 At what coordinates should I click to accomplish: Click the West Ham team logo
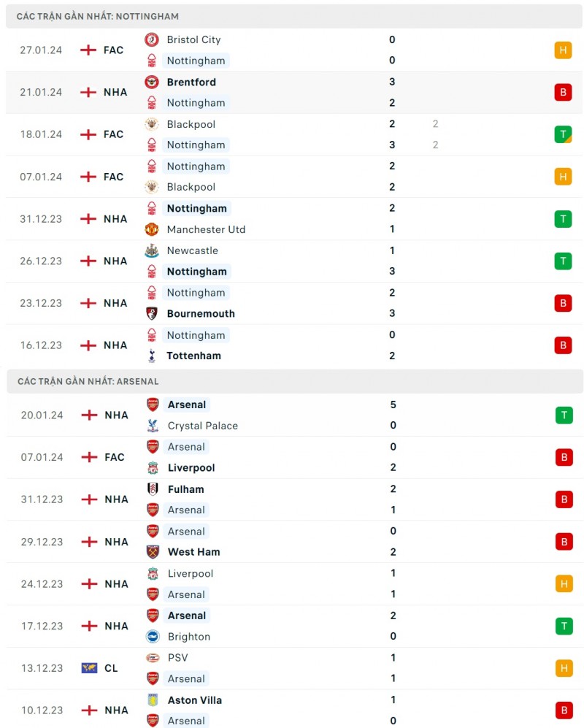pyautogui.click(x=153, y=552)
